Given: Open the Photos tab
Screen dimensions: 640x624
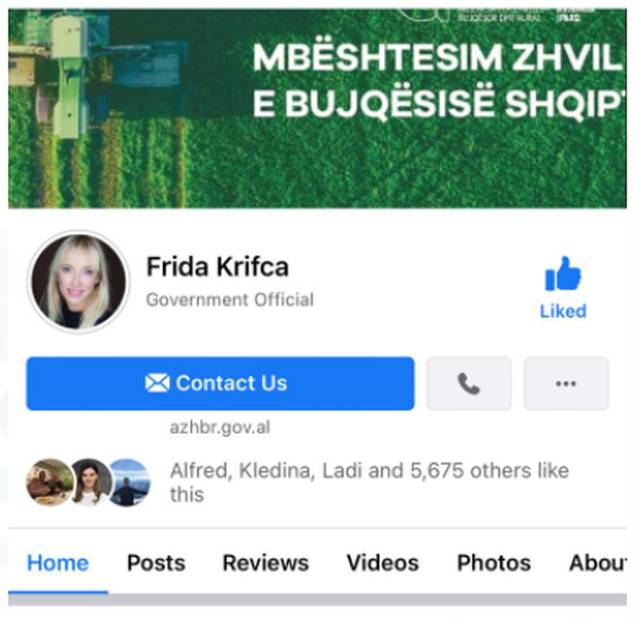Looking at the screenshot, I should pyautogui.click(x=494, y=563).
